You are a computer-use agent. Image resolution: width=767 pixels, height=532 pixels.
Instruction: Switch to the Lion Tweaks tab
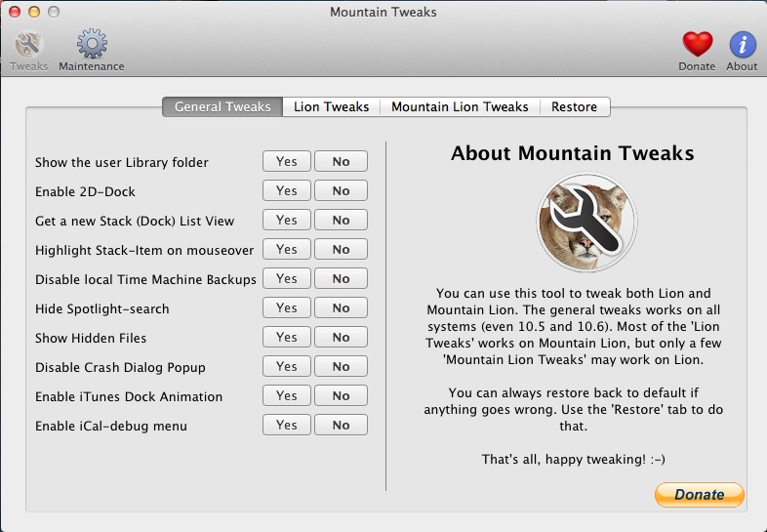(x=331, y=106)
